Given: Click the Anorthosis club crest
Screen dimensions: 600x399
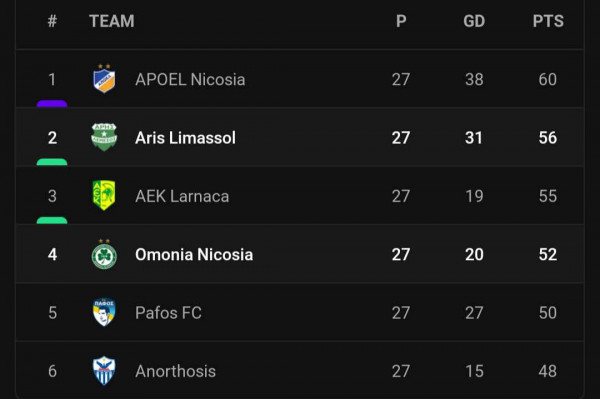Looking at the screenshot, I should tap(104, 371).
